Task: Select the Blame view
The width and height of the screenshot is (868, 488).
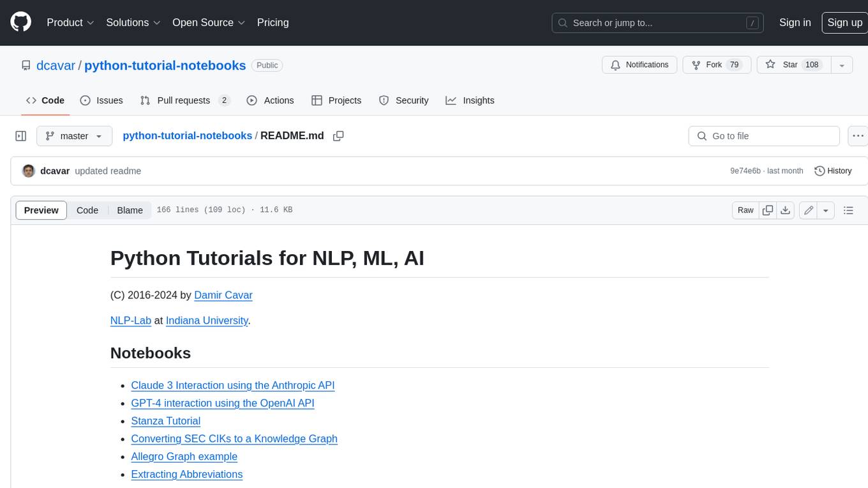Action: point(130,210)
